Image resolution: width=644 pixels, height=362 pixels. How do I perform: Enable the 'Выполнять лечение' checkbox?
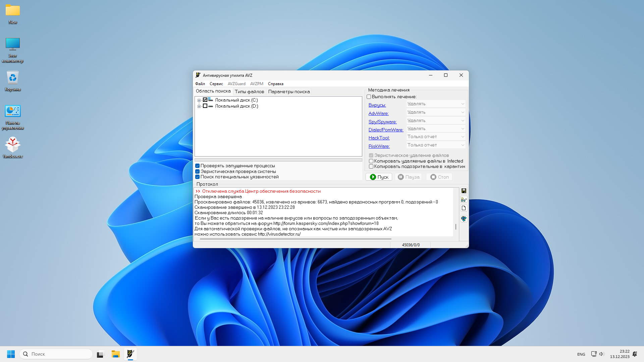[369, 97]
